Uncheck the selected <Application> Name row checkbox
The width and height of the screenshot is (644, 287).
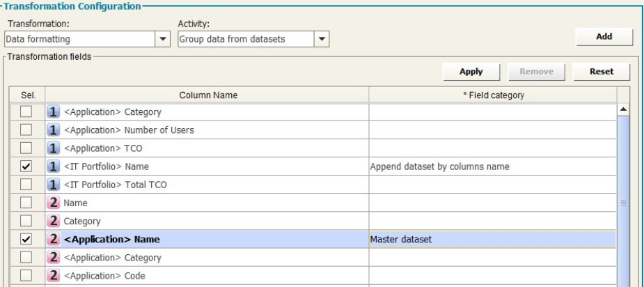pos(27,240)
